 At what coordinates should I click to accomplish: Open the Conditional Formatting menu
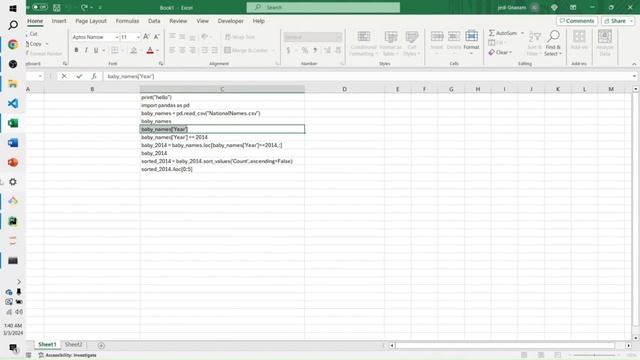(x=363, y=43)
